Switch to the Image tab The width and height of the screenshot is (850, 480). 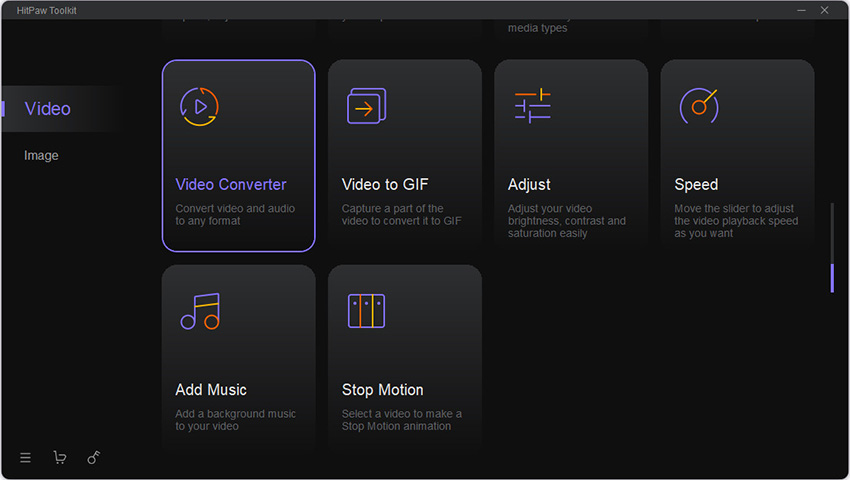[x=41, y=156]
